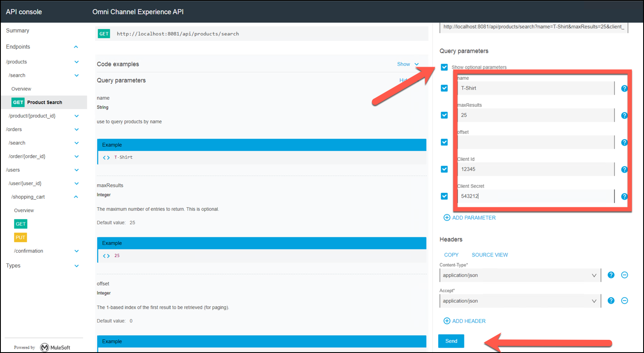Open help for the Client Id parameter
Viewport: 644px width, 353px height.
624,169
